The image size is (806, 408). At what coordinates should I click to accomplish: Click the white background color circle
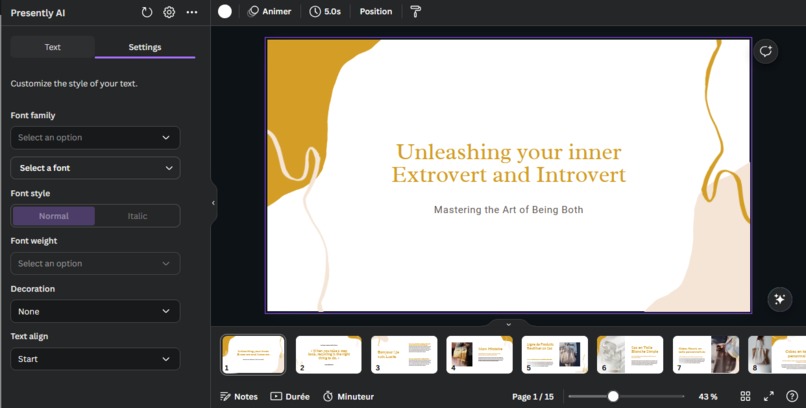(x=225, y=11)
